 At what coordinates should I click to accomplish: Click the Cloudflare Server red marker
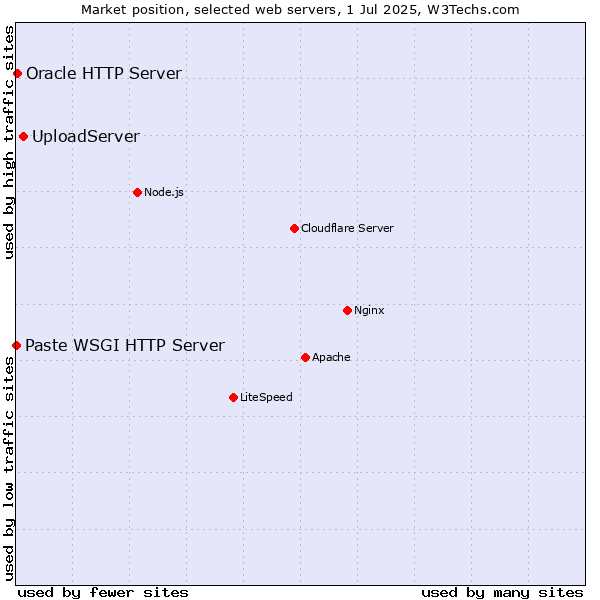[x=294, y=228]
